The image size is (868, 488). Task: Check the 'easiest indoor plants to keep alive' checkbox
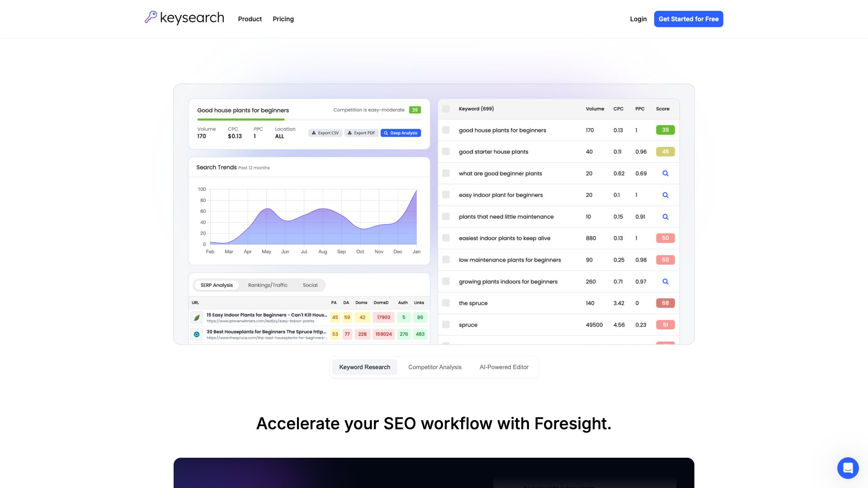446,238
